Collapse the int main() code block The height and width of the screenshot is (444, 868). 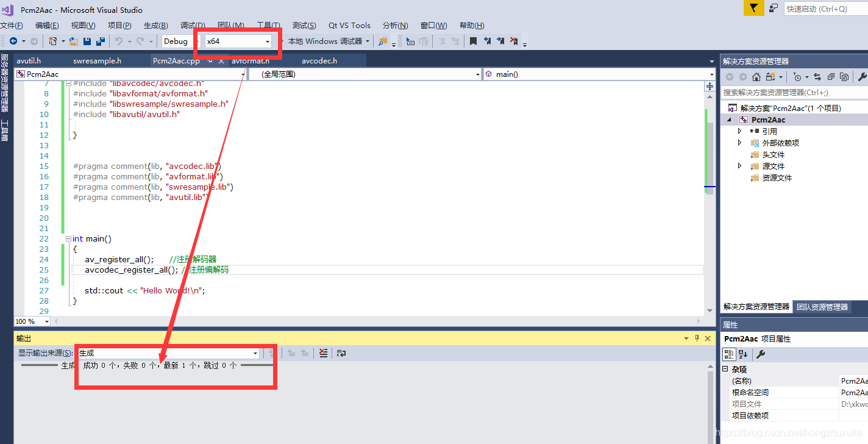[68, 239]
